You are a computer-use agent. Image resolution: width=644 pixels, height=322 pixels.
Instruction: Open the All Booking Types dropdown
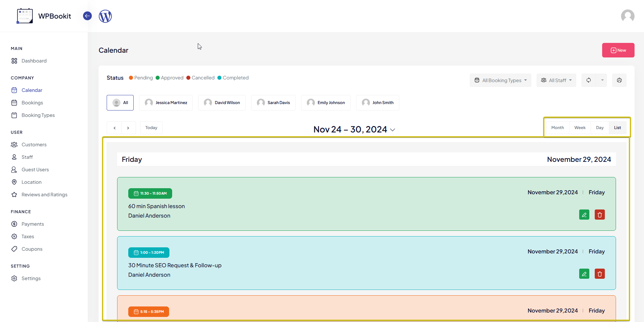point(500,80)
